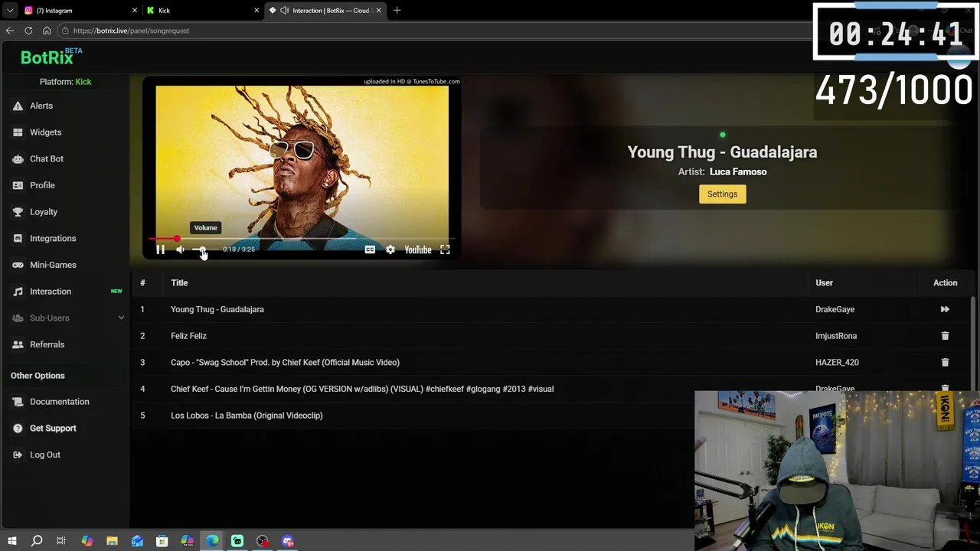Select the Feliz Feliz title
This screenshot has width=980, height=551.
point(188,336)
